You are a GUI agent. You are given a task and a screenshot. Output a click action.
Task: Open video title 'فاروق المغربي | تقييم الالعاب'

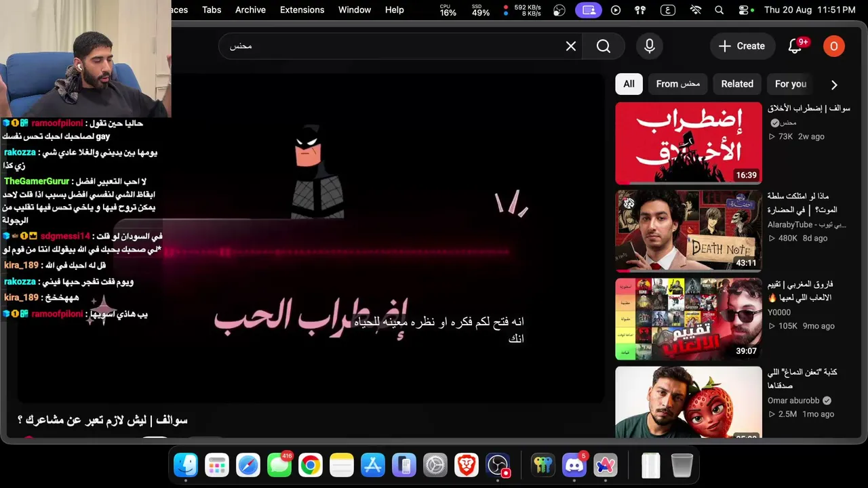click(x=800, y=291)
